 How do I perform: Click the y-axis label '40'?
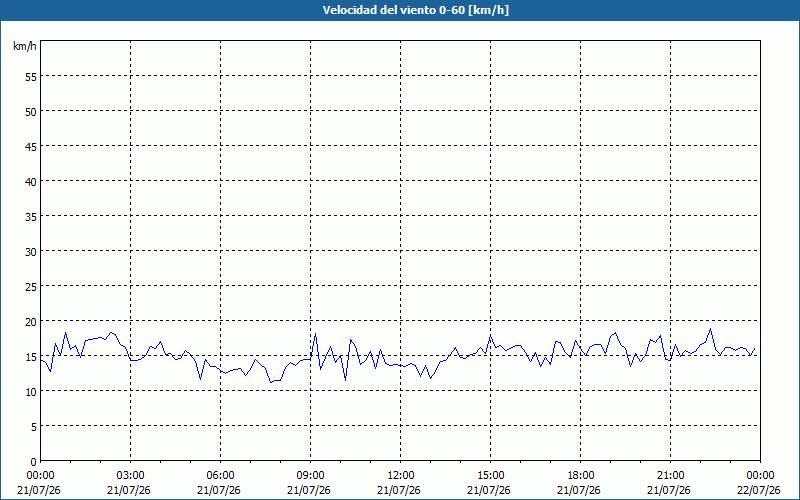[31, 182]
